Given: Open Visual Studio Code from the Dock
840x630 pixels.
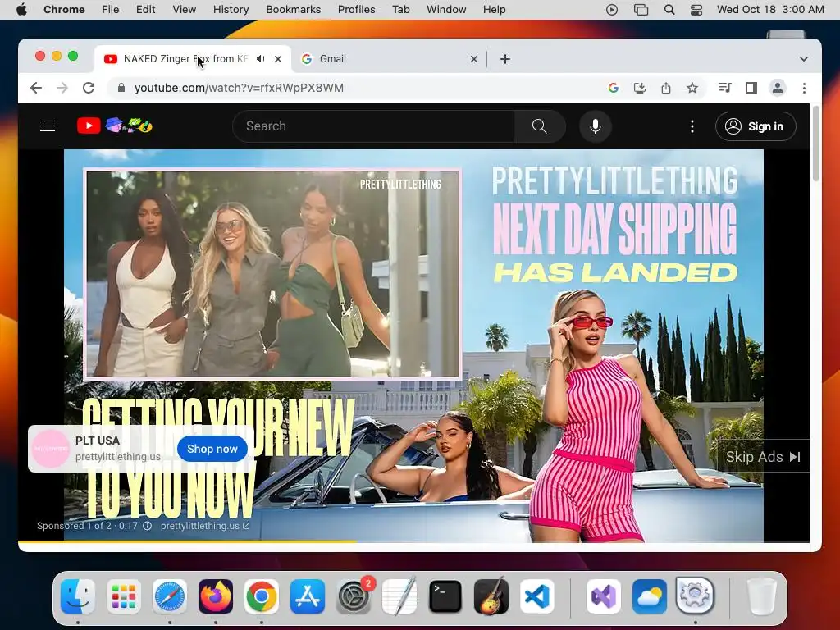Looking at the screenshot, I should tap(537, 596).
